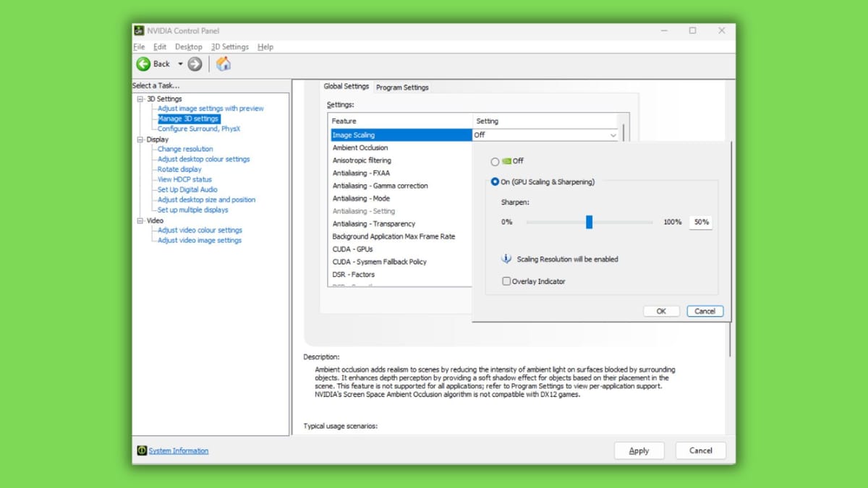Select the Anisotropic filtering feature row
Viewport: 868px width, 488px height.
click(360, 160)
